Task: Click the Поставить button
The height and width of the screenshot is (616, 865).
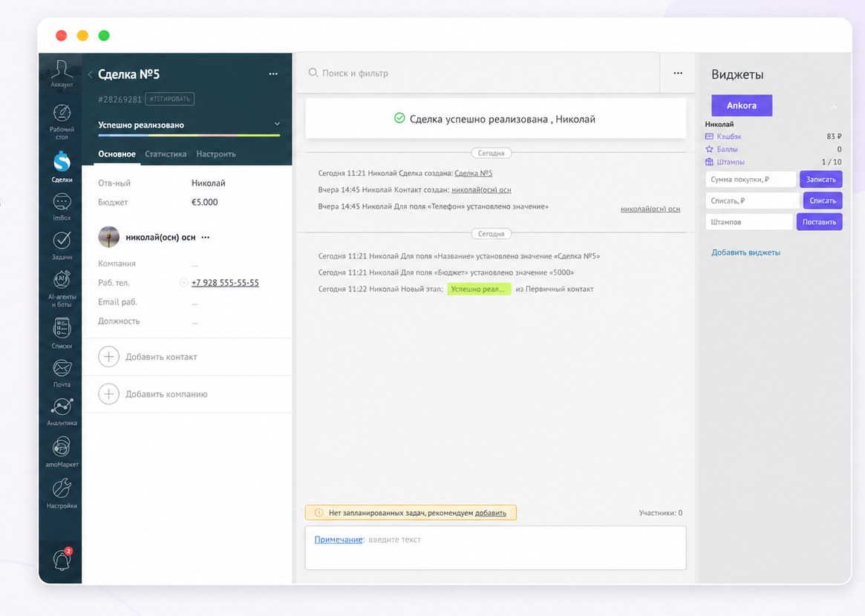Action: 819,222
